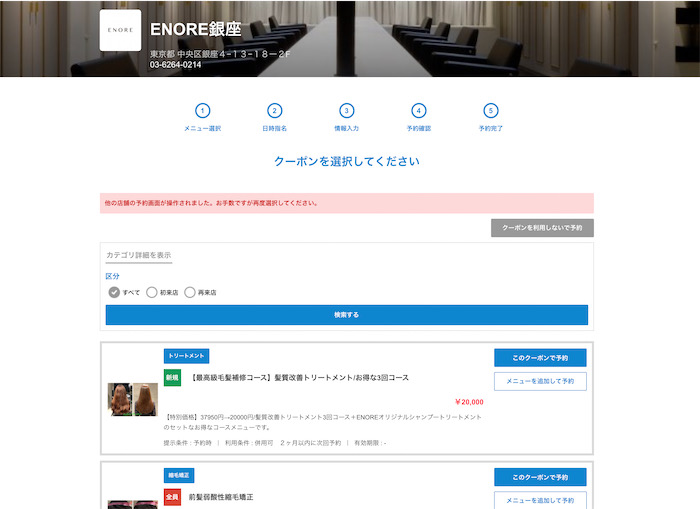The height and width of the screenshot is (509, 700).
Task: Select the 初来店 radio option
Action: point(152,292)
